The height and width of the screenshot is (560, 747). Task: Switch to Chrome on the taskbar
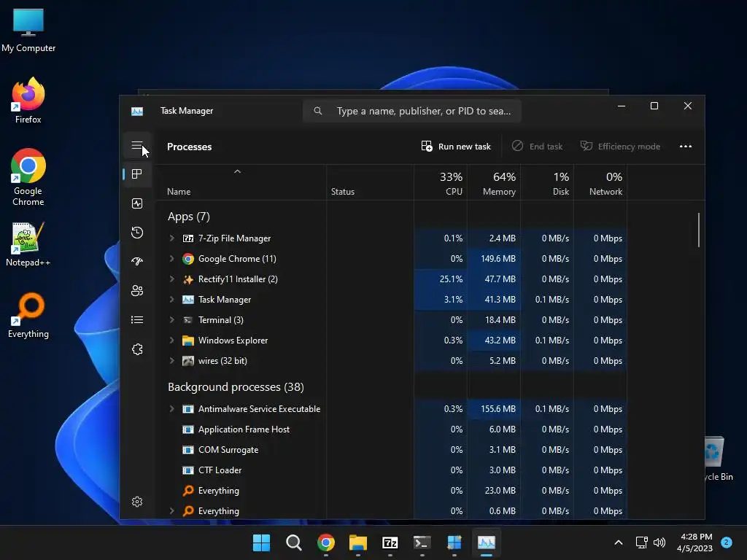[326, 542]
